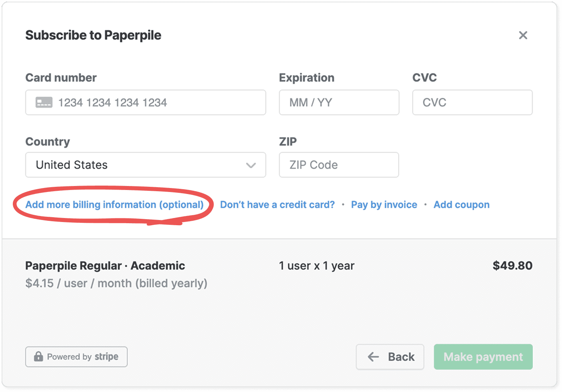Click the Don't have a credit card link
Viewport: 562px width, 392px height.
click(x=277, y=205)
